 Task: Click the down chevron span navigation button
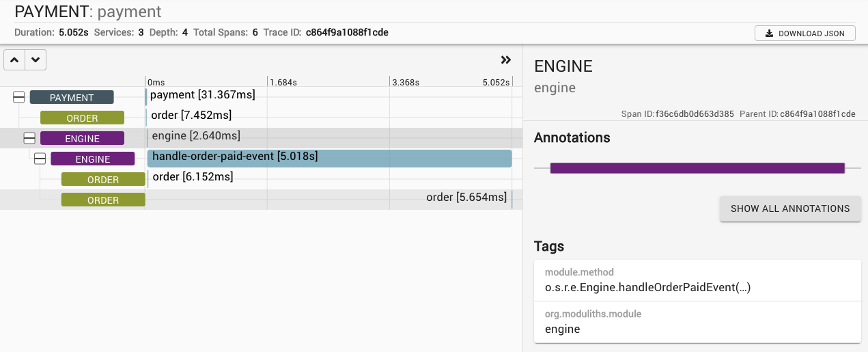tap(36, 60)
